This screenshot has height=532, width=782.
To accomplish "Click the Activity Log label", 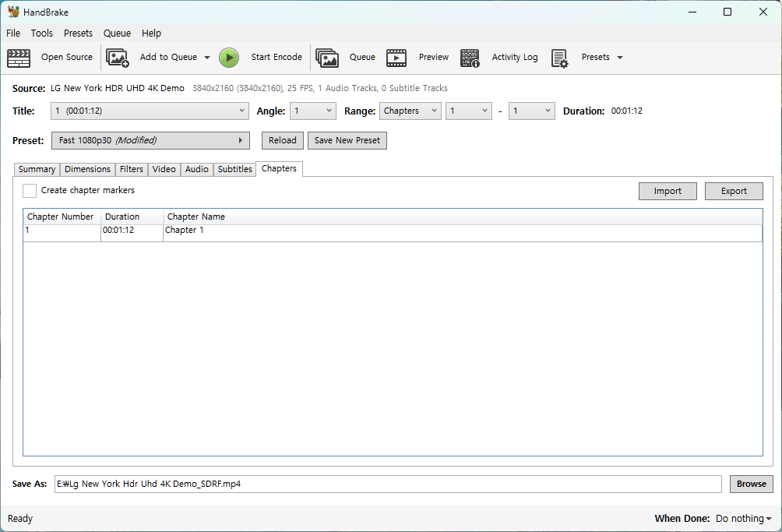I will tap(515, 57).
